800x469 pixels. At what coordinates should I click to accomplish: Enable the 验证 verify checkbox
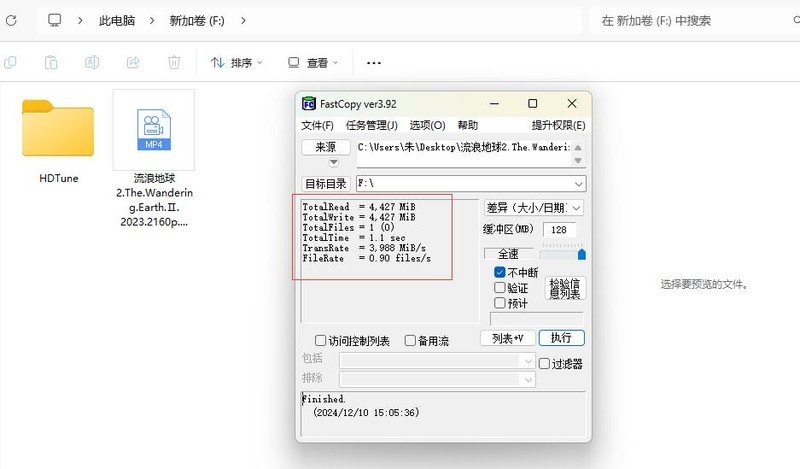(499, 288)
